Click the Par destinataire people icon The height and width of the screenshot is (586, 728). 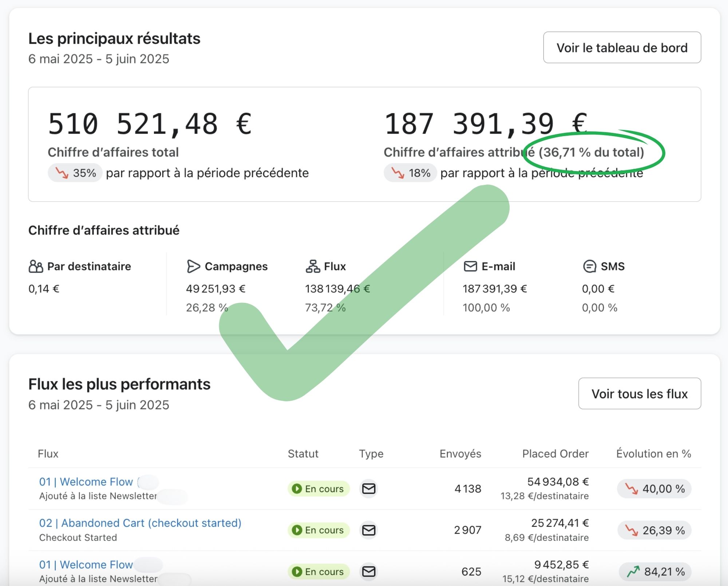(x=36, y=266)
